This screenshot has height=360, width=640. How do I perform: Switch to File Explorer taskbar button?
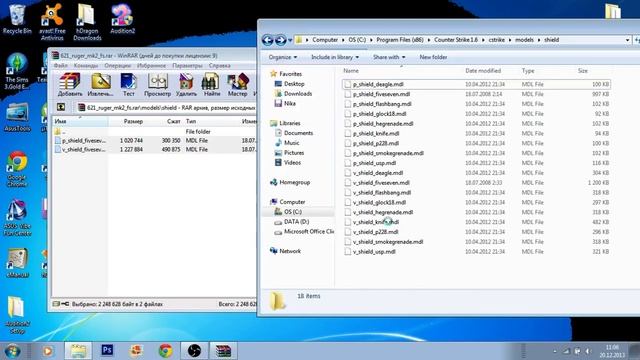click(x=78, y=351)
